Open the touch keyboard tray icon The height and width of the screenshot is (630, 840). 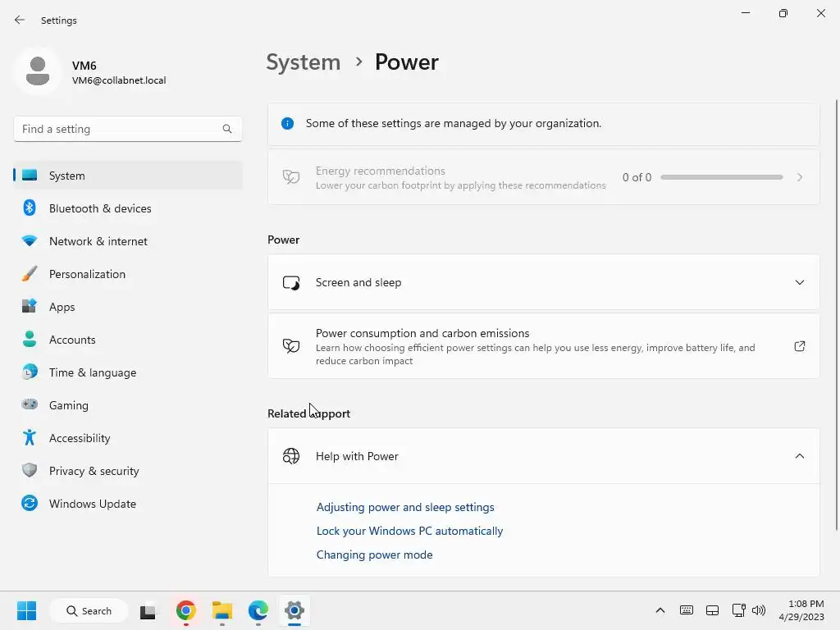click(687, 610)
